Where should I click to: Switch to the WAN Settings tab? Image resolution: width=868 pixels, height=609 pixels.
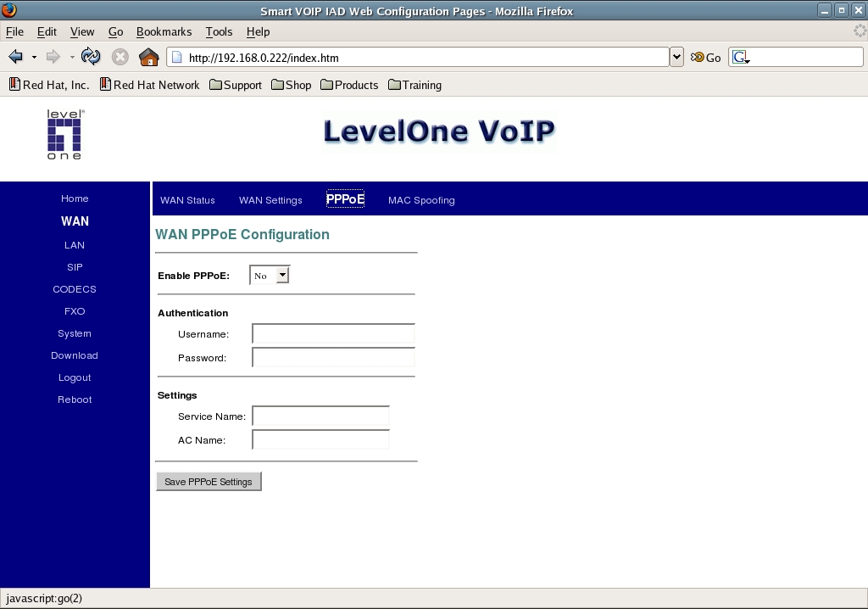270,200
